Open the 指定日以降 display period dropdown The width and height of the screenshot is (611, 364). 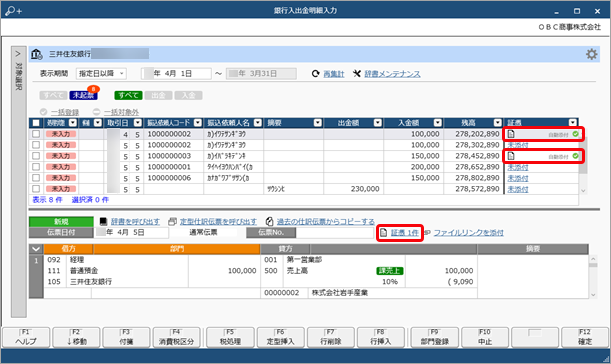tap(101, 73)
